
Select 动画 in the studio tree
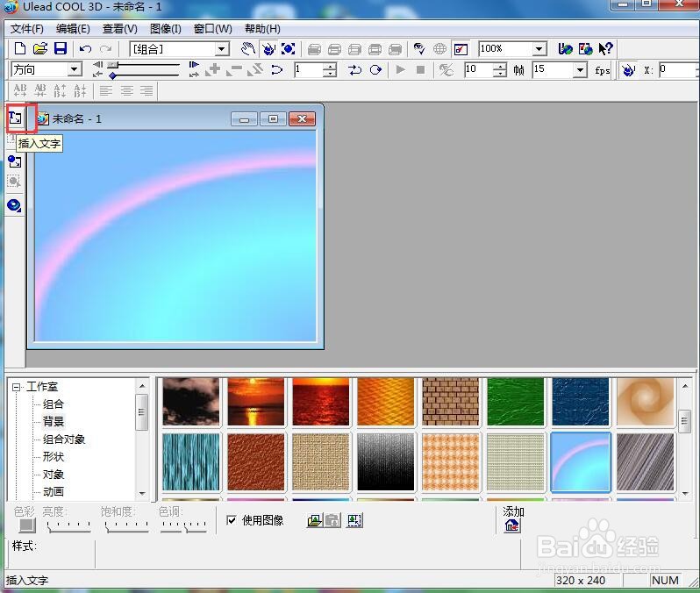click(x=54, y=491)
